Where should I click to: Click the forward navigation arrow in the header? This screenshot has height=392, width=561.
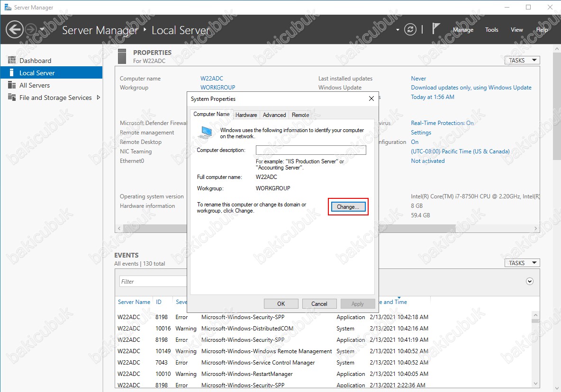click(31, 29)
